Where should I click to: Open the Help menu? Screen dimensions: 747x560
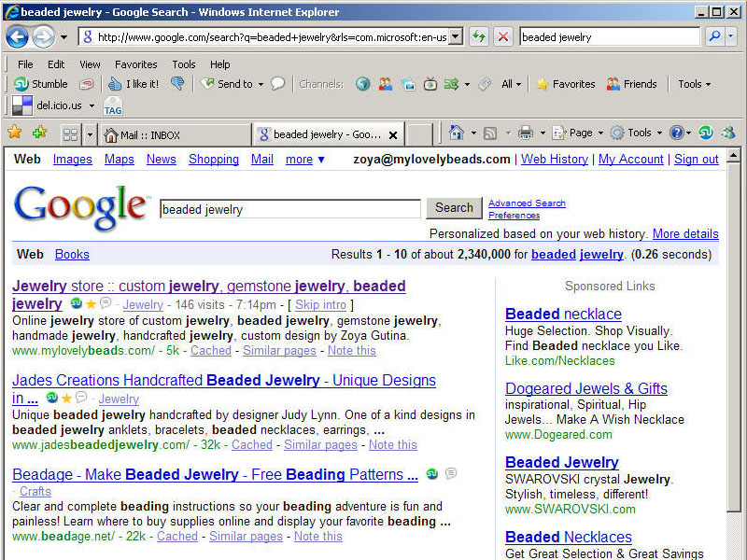pos(220,64)
